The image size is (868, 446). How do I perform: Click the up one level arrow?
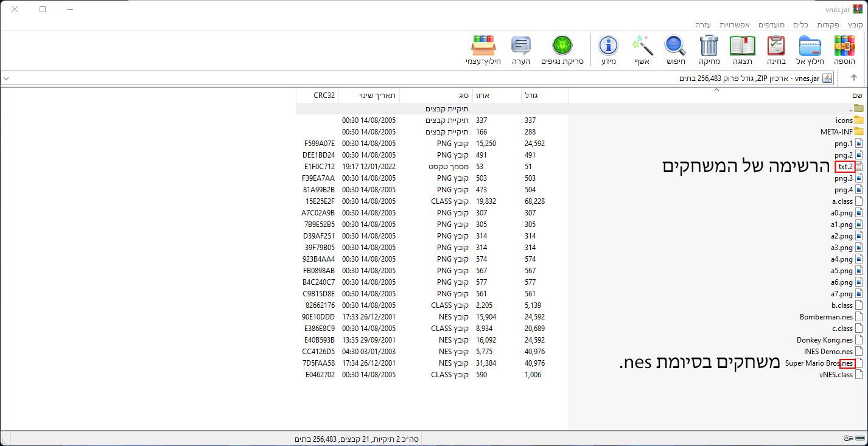[x=853, y=78]
